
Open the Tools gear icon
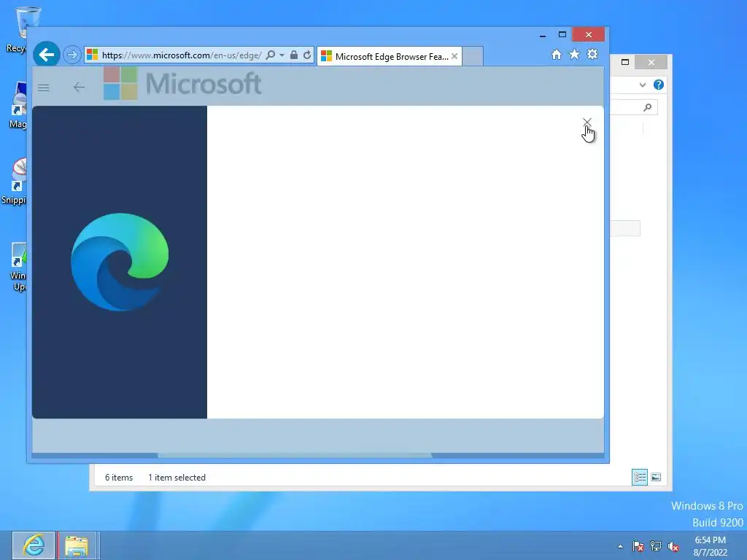(x=592, y=55)
